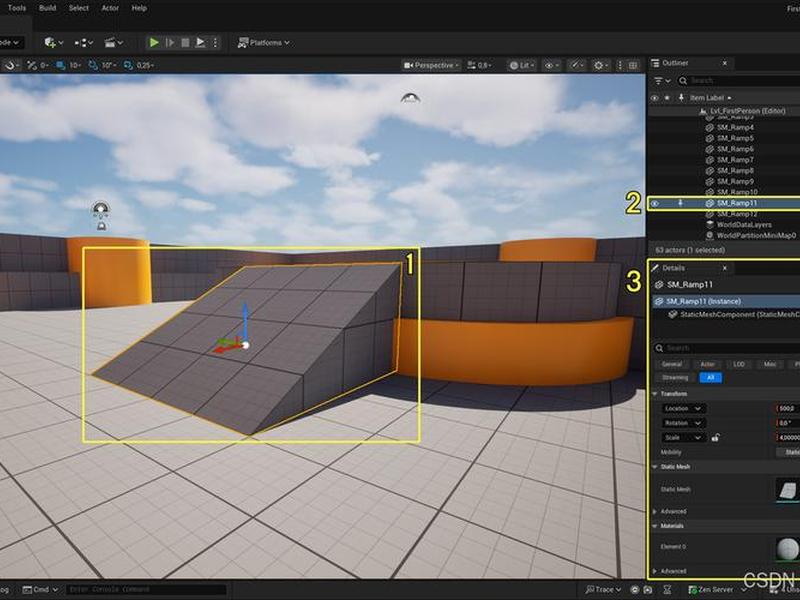Sort Outliner by Item Label header

click(x=710, y=97)
